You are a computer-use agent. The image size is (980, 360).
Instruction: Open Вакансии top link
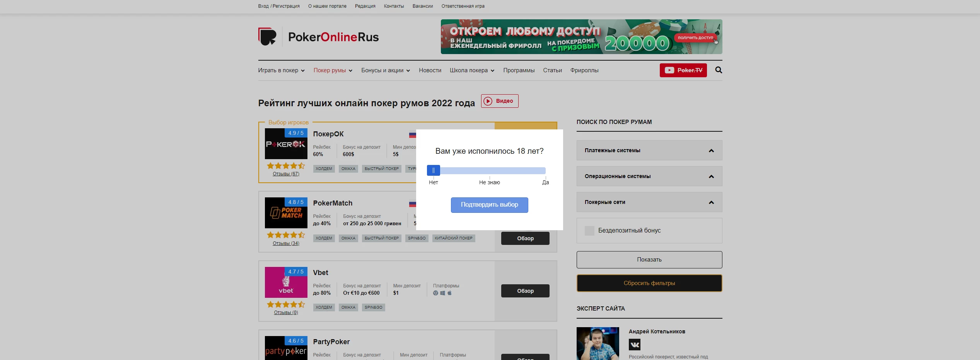pos(423,6)
